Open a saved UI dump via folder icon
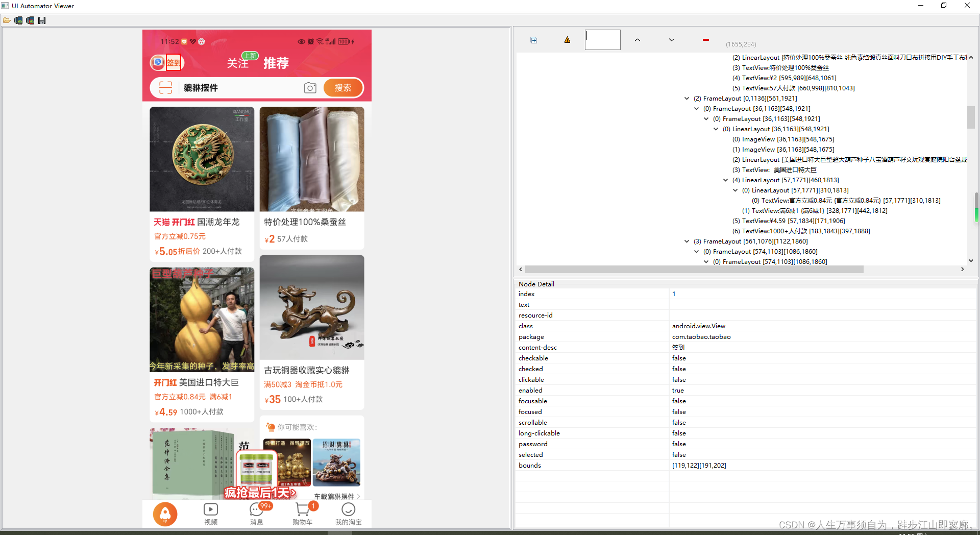The image size is (980, 535). pos(7,20)
